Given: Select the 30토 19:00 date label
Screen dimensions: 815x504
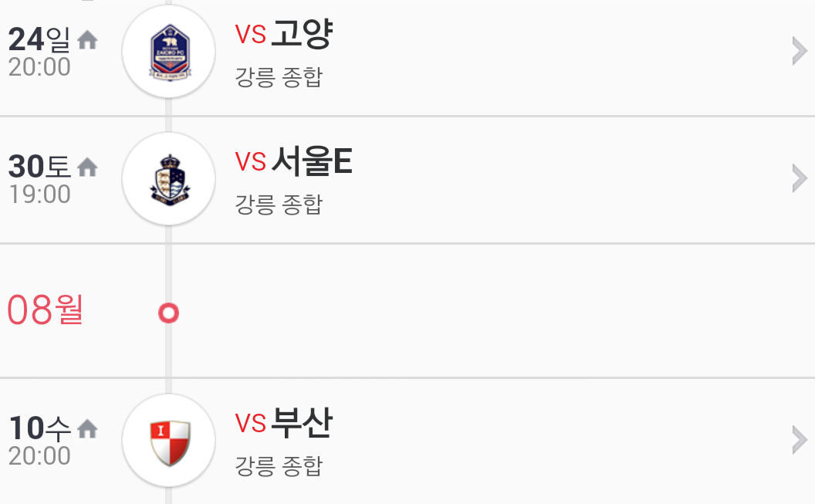Looking at the screenshot, I should tap(39, 179).
